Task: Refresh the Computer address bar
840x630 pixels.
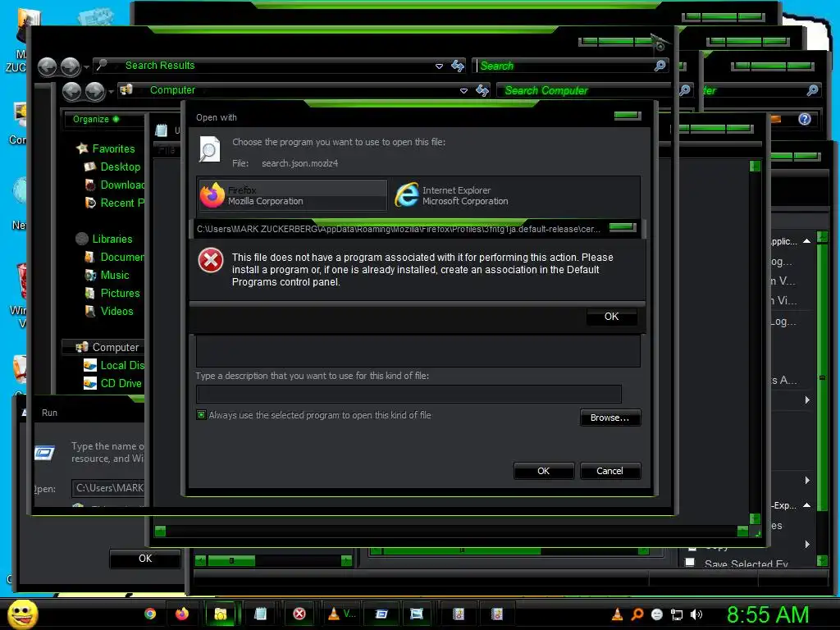Action: (482, 90)
